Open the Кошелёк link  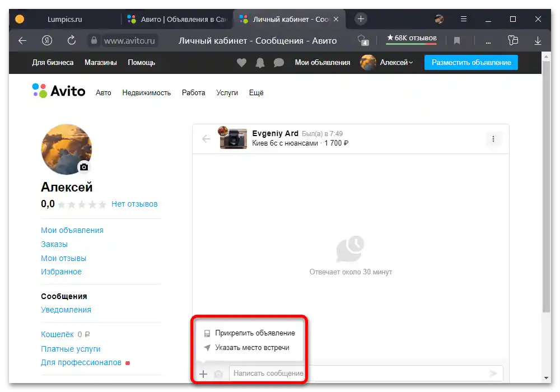[x=57, y=334]
